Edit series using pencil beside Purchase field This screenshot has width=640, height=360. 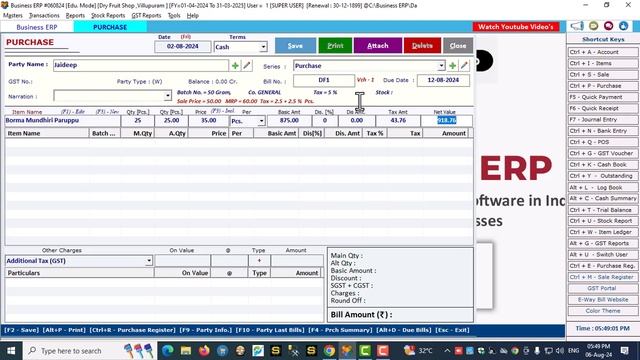(x=464, y=66)
